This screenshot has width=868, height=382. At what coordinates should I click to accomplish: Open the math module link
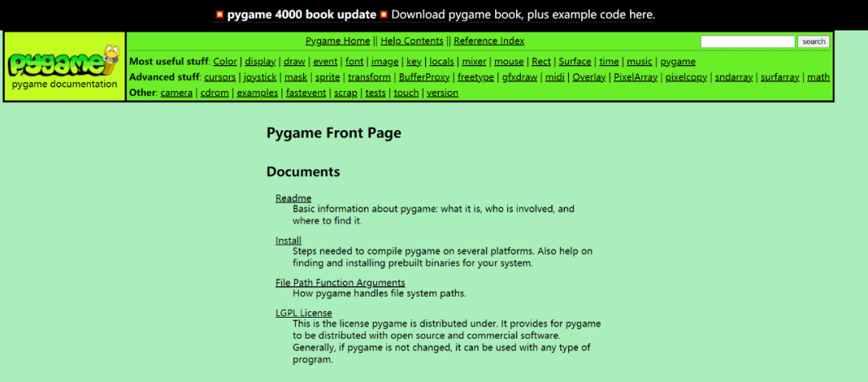818,77
